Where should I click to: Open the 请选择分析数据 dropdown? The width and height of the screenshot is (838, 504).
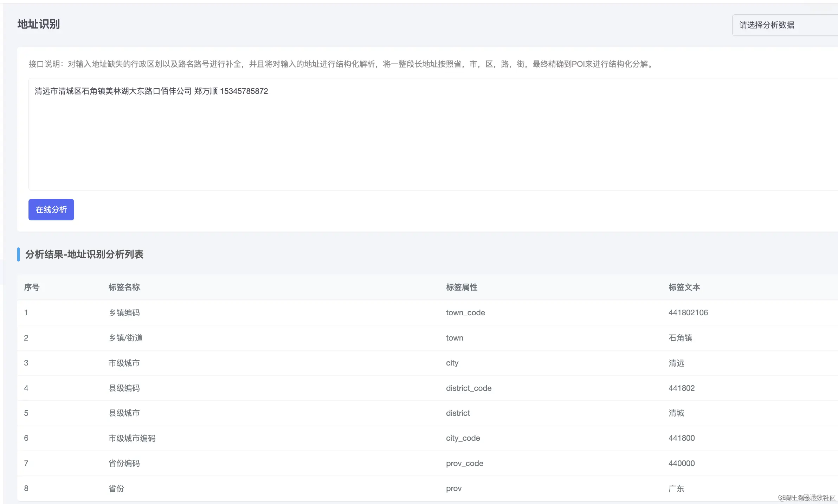click(x=784, y=25)
